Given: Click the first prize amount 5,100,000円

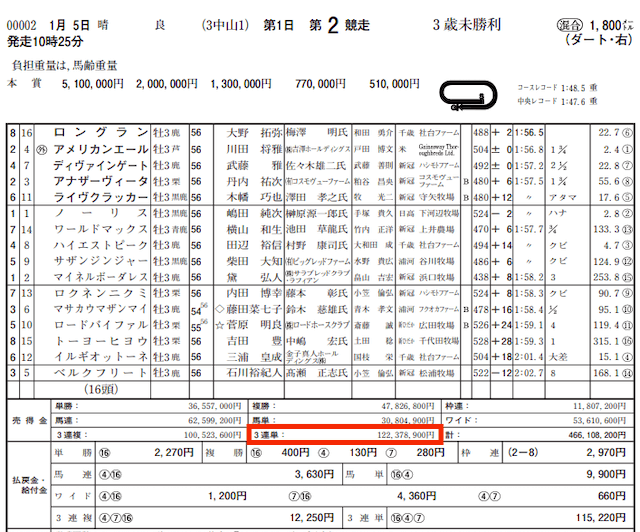Looking at the screenshot, I should click(x=93, y=84).
